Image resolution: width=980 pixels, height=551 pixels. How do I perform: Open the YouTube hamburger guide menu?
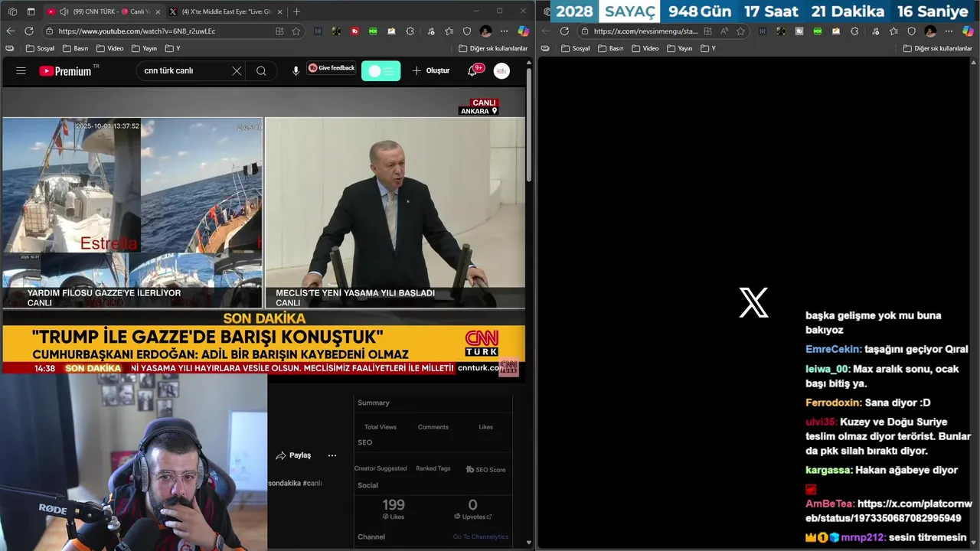coord(21,70)
